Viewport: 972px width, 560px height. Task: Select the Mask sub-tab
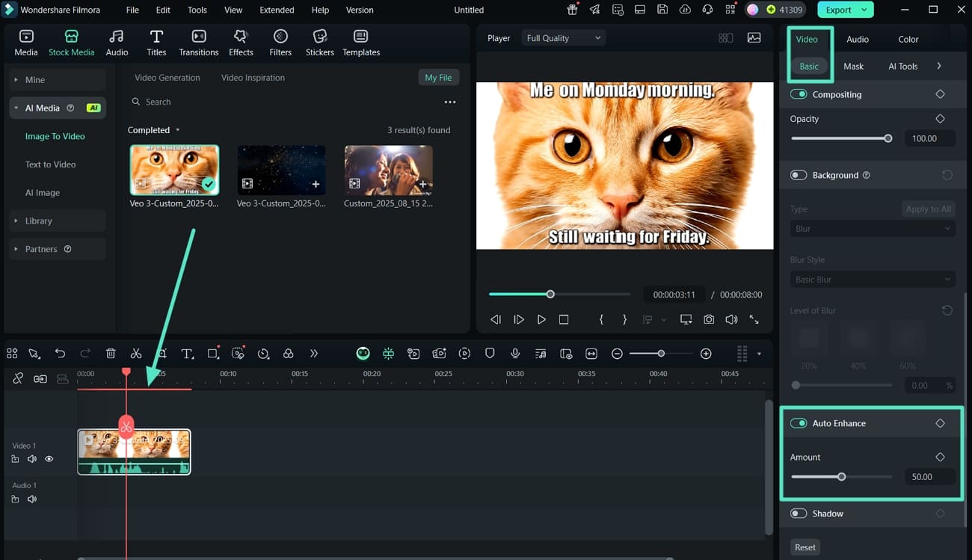[853, 66]
